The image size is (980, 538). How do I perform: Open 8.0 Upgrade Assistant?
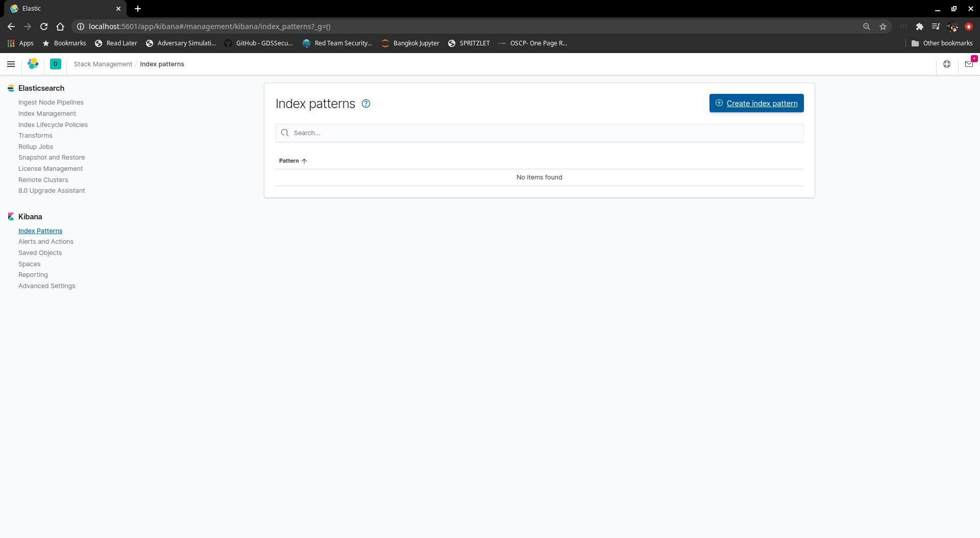click(52, 191)
